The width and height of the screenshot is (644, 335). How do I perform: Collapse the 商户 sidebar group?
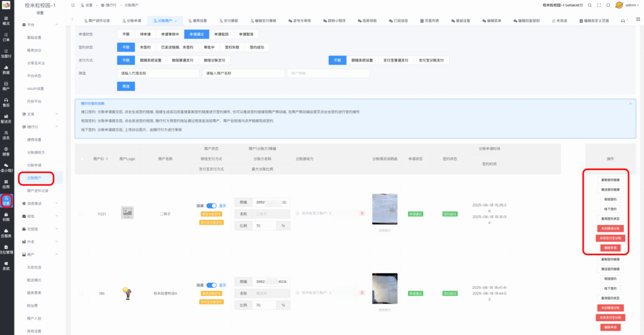[40, 254]
